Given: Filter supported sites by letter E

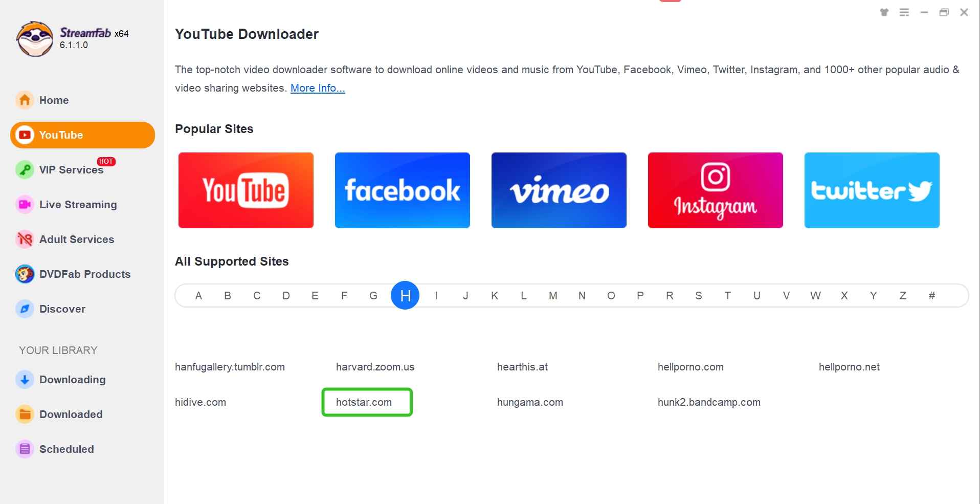Looking at the screenshot, I should point(315,296).
